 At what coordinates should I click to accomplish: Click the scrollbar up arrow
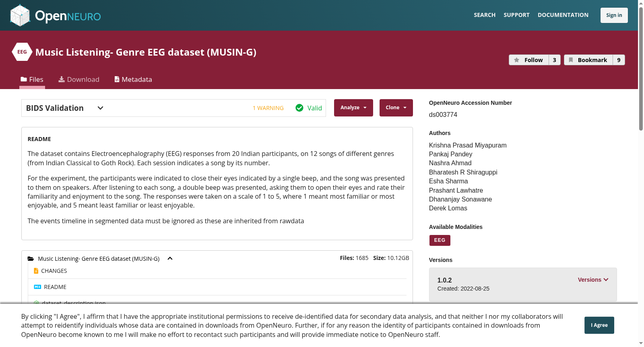641,3
